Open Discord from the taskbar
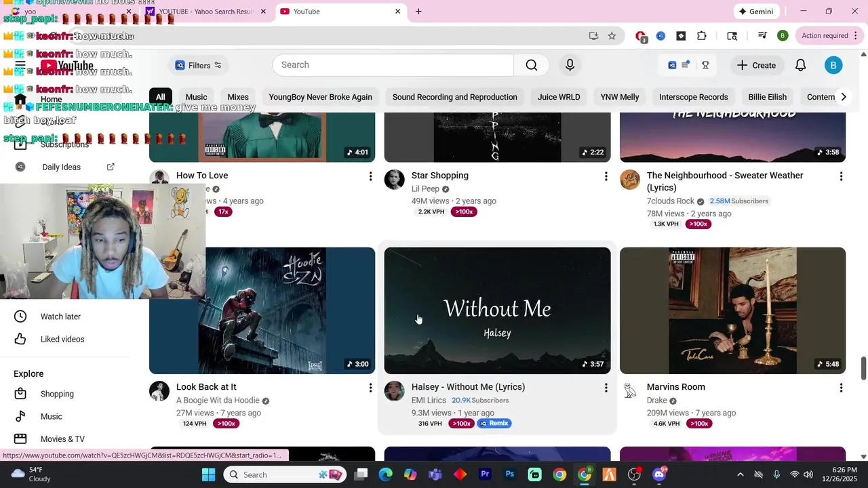 point(659,474)
